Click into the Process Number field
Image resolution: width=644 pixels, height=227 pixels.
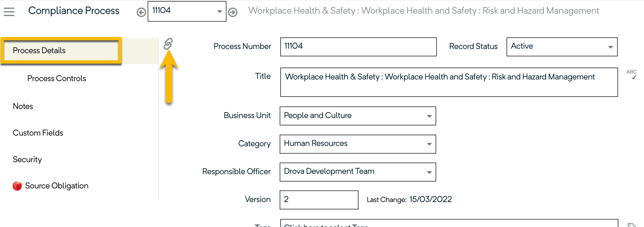coord(358,47)
